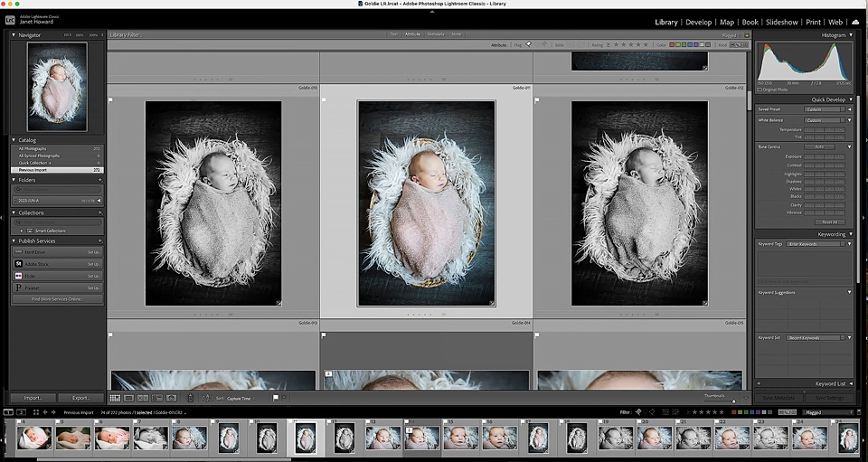The width and height of the screenshot is (868, 462).
Task: Open the Sort Capture Time dropdown
Action: pyautogui.click(x=241, y=399)
